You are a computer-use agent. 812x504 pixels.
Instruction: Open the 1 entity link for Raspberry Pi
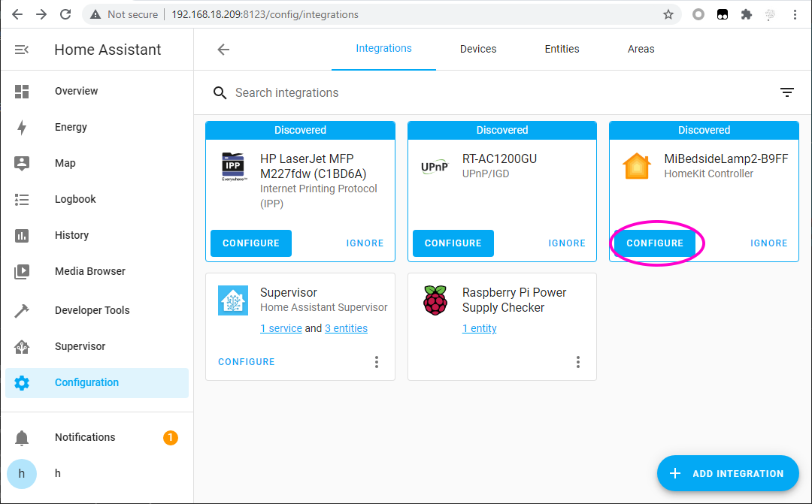point(479,328)
